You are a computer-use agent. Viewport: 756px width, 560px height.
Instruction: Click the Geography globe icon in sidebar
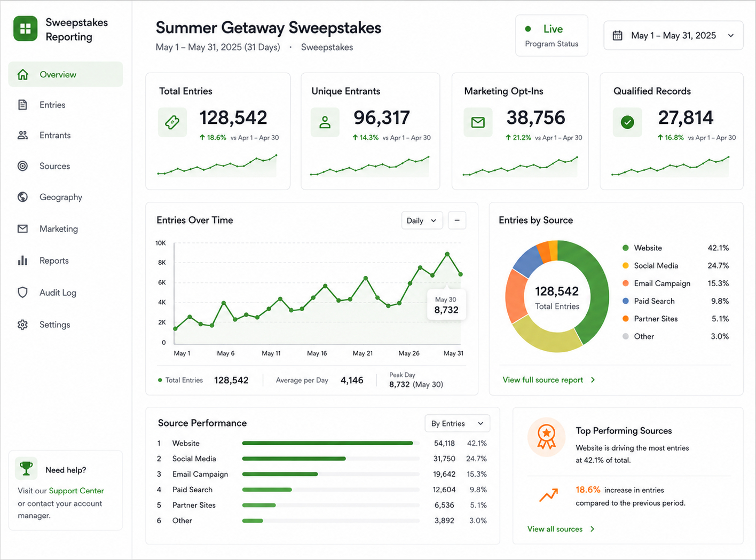pos(22,197)
